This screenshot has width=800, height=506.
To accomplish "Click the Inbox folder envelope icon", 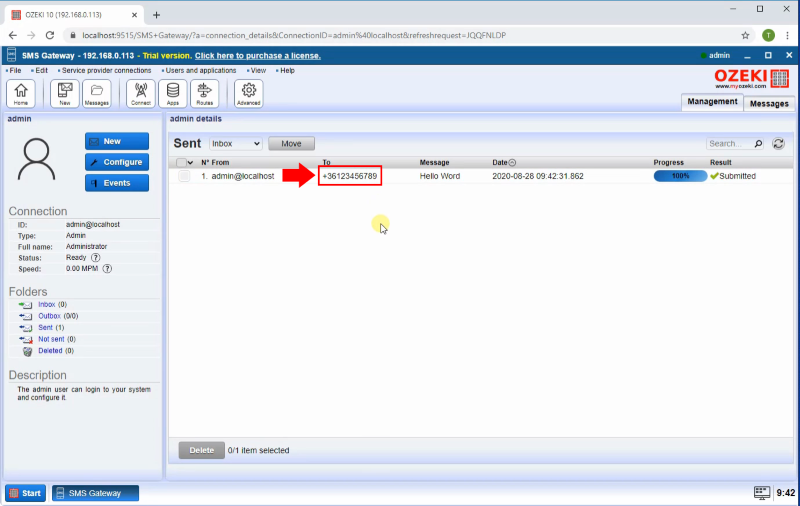I will click(26, 305).
